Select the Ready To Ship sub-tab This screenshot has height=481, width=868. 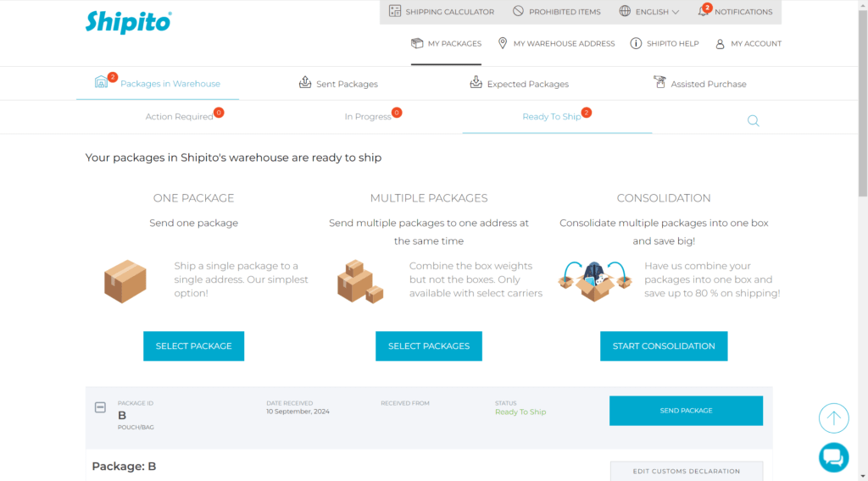(x=552, y=117)
